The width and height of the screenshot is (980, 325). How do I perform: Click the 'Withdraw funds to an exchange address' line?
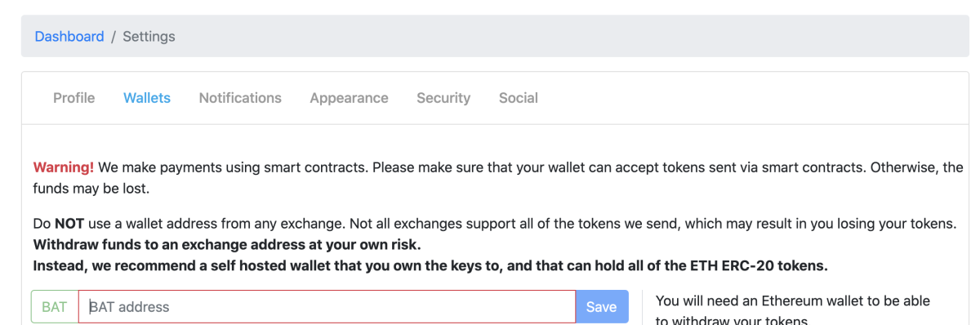click(x=227, y=244)
